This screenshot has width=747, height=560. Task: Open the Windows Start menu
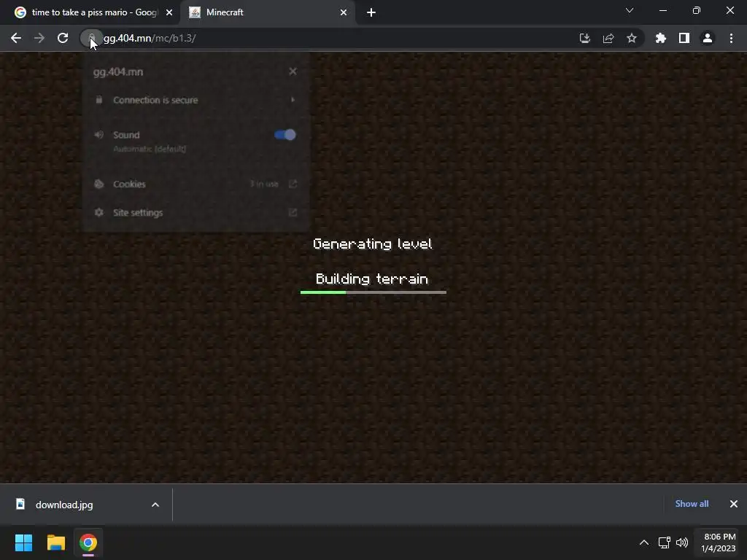23,542
